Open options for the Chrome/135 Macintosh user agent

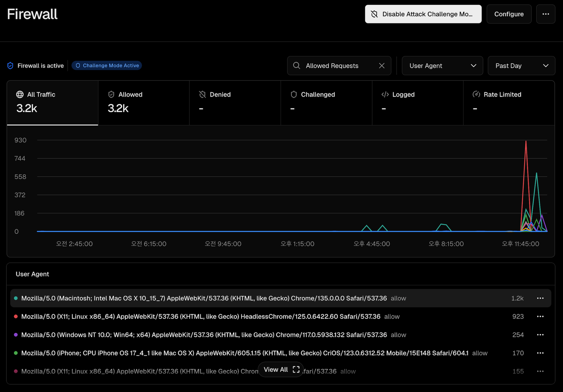(x=540, y=298)
